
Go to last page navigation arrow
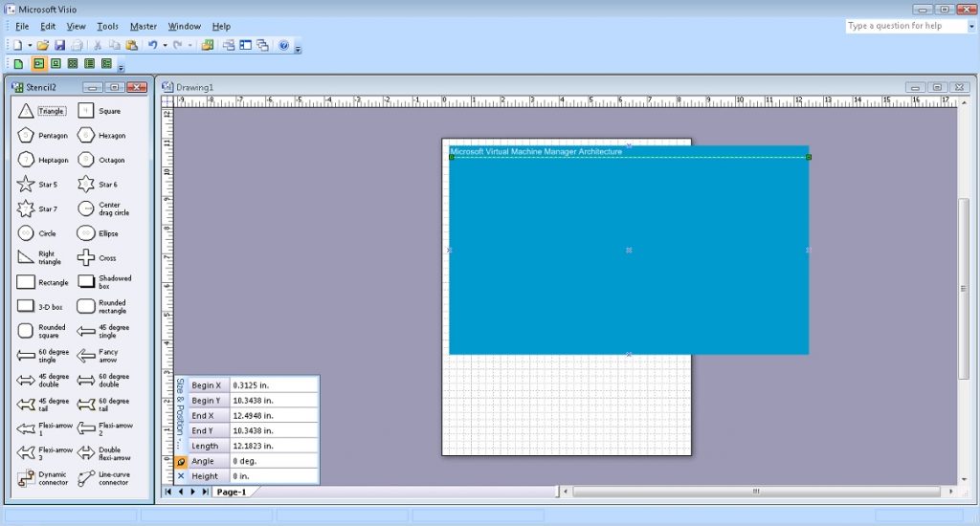(205, 493)
